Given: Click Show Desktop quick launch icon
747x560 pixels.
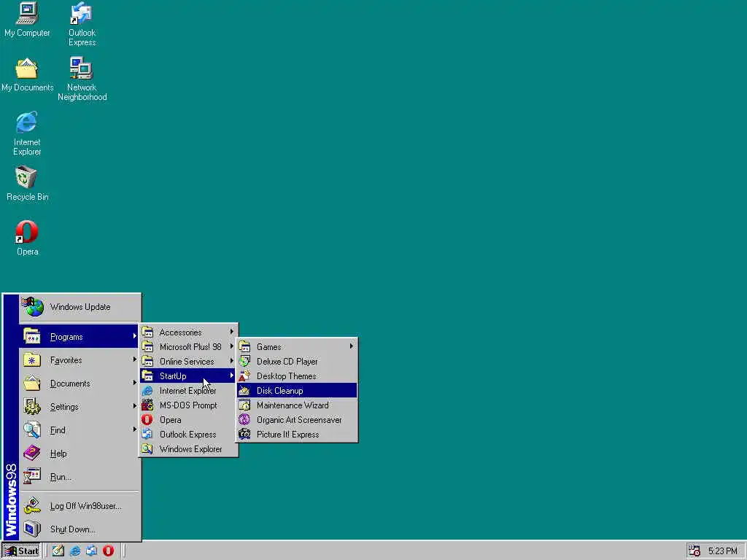Looking at the screenshot, I should [x=58, y=551].
